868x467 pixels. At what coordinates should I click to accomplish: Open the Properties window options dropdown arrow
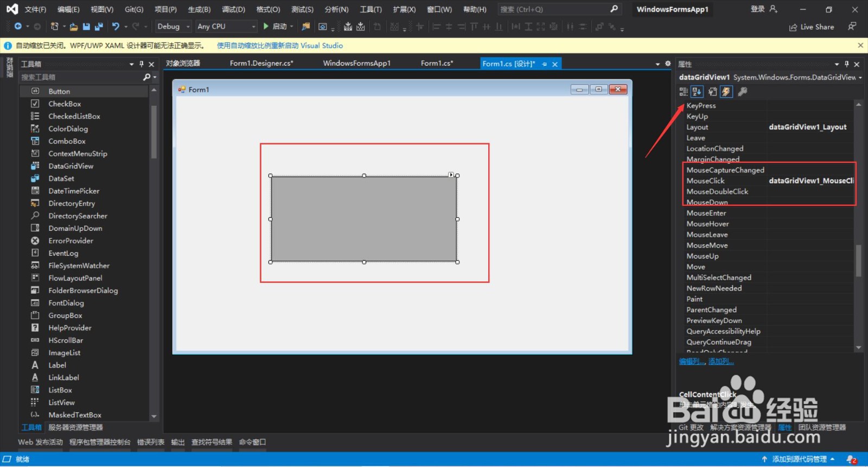(837, 64)
